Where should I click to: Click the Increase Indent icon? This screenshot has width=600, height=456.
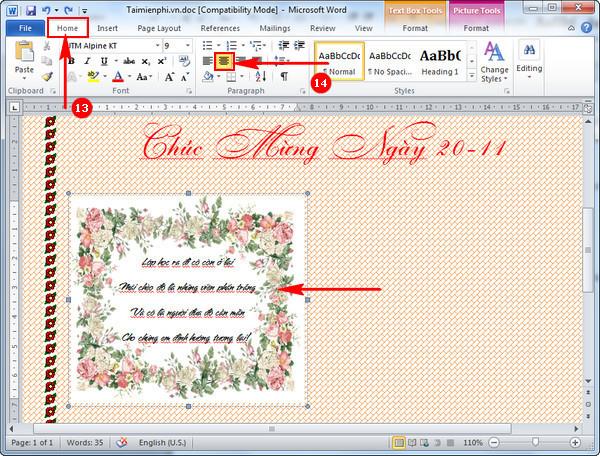[299, 46]
